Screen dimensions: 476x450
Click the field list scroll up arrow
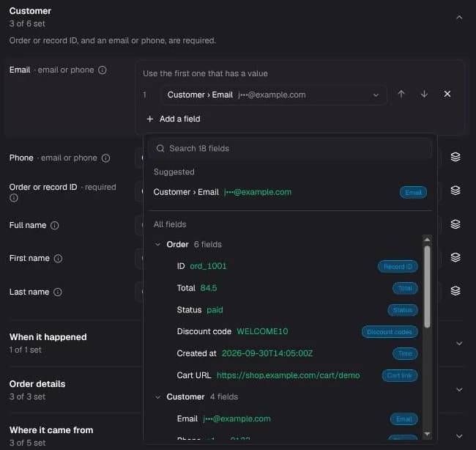427,240
